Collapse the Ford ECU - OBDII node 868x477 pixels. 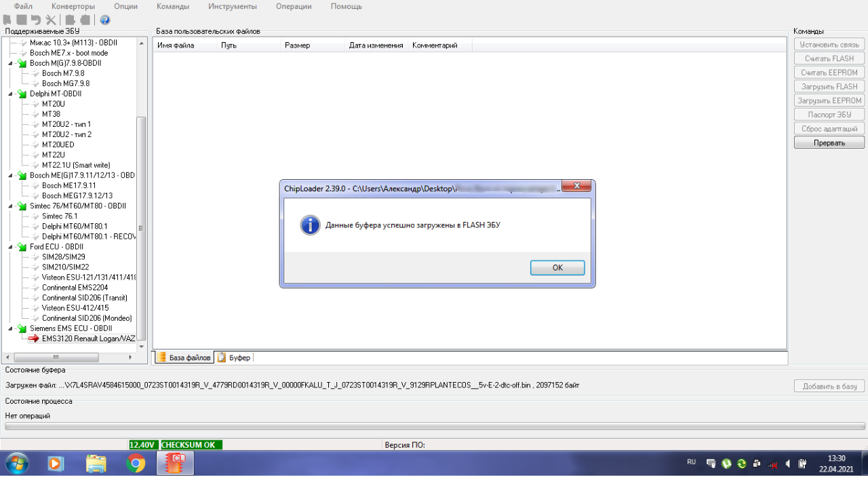11,247
